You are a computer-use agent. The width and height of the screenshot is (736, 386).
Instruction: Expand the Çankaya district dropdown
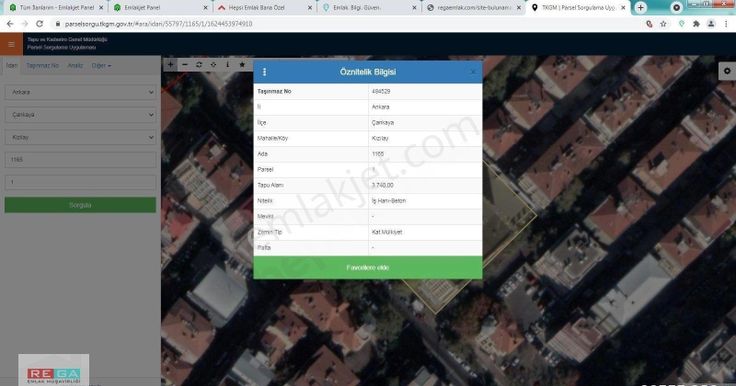80,115
